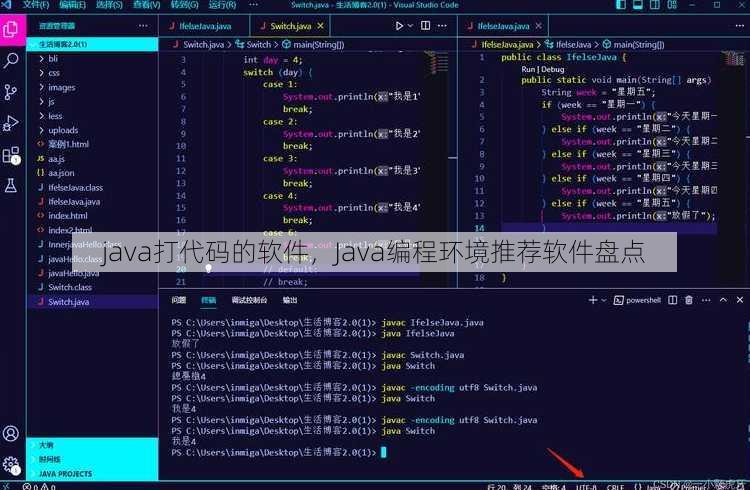The height and width of the screenshot is (490, 750).
Task: Expand the bli folder
Action: click(92, 59)
